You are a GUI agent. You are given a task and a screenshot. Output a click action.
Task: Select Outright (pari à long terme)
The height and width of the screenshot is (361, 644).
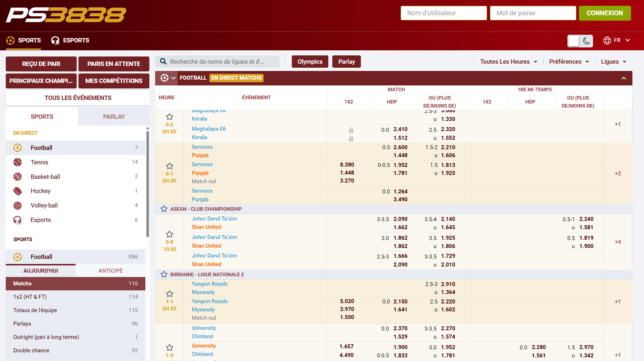point(76,337)
